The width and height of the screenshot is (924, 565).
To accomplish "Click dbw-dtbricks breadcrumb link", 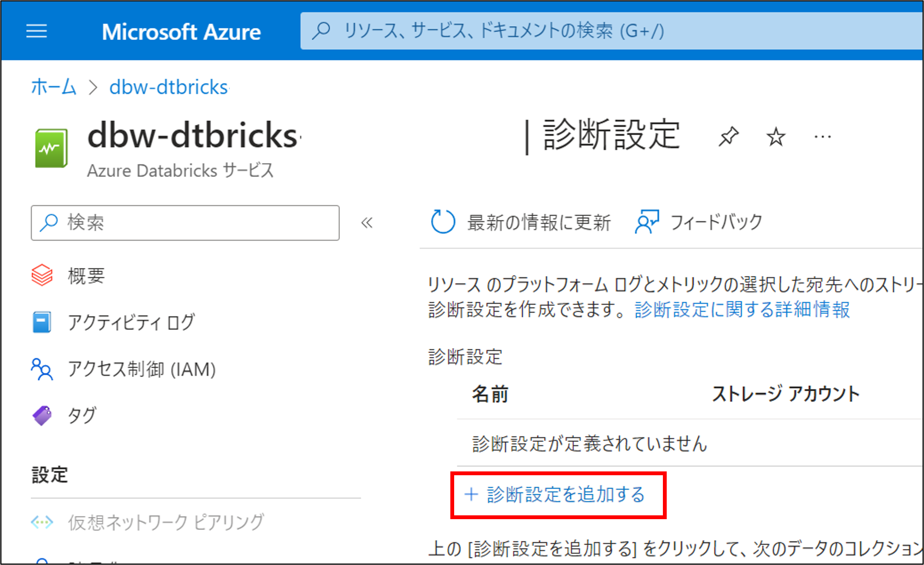I will 169,87.
